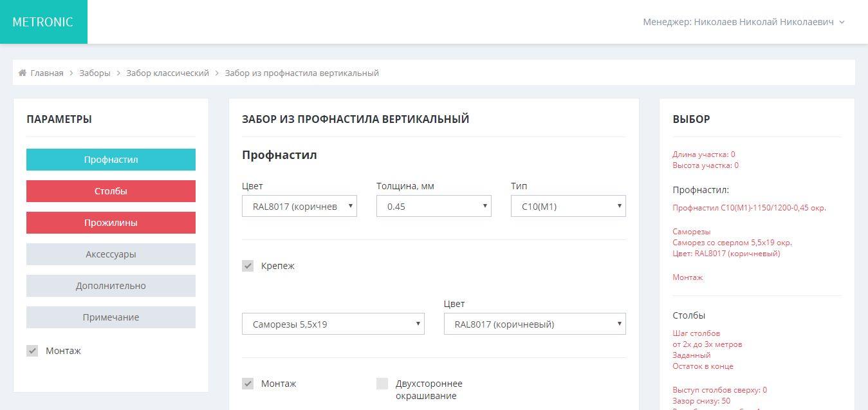Viewport: 868px width, 410px height.
Task: Uncheck the Крепеж checkbox
Action: click(x=248, y=266)
